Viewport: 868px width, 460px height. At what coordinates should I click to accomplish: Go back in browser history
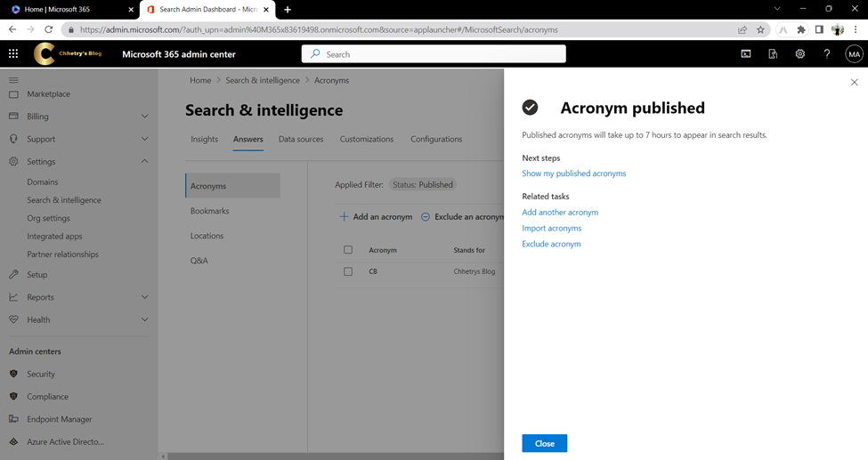(x=12, y=29)
